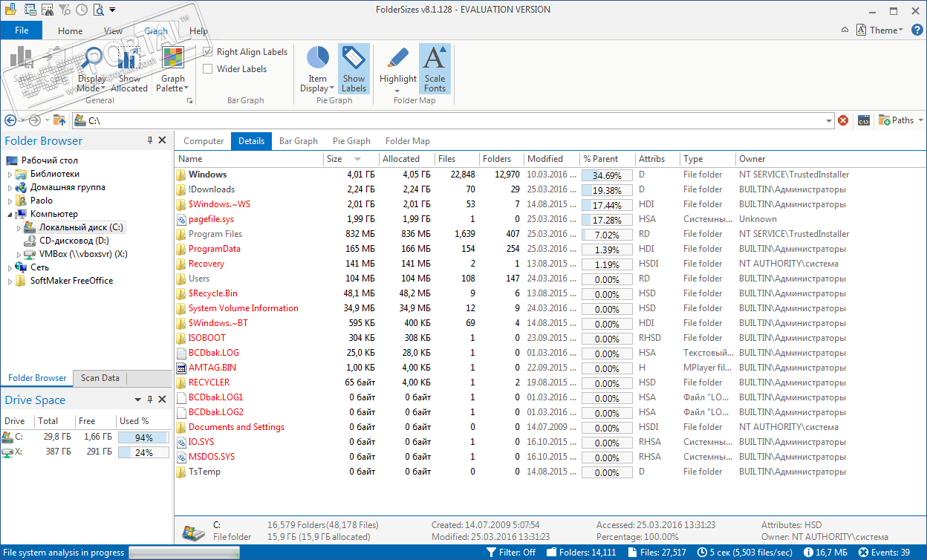Toggle the Scale Fonts button
927x560 pixels.
click(435, 69)
